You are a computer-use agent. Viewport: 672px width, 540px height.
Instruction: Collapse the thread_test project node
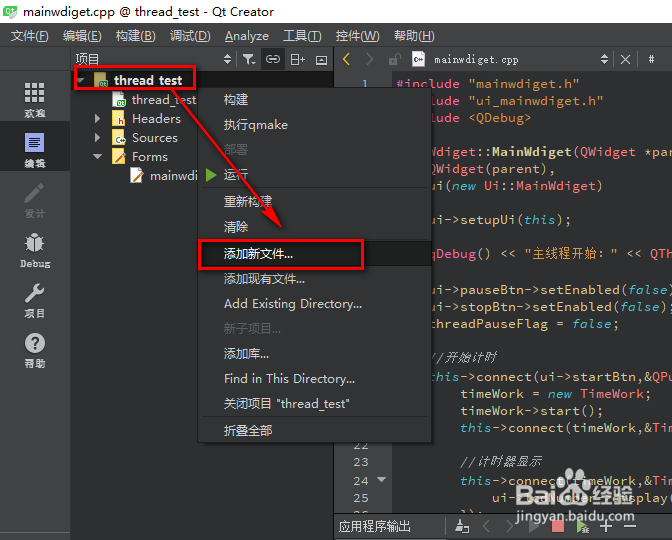pyautogui.click(x=81, y=80)
